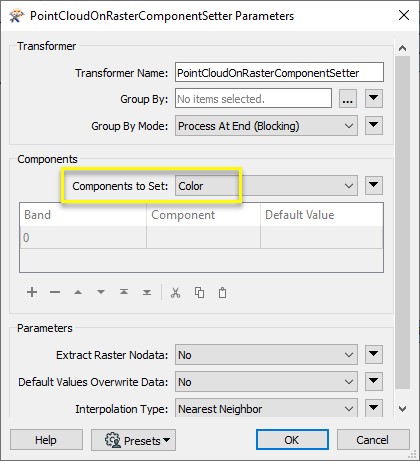The height and width of the screenshot is (461, 420).
Task: Open the Interpolation Type dropdown
Action: point(266,408)
